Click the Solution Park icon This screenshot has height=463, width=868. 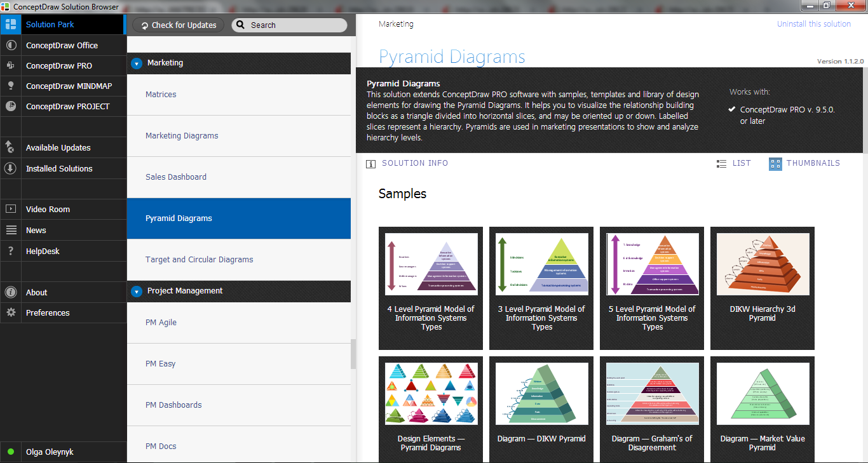pyautogui.click(x=10, y=25)
